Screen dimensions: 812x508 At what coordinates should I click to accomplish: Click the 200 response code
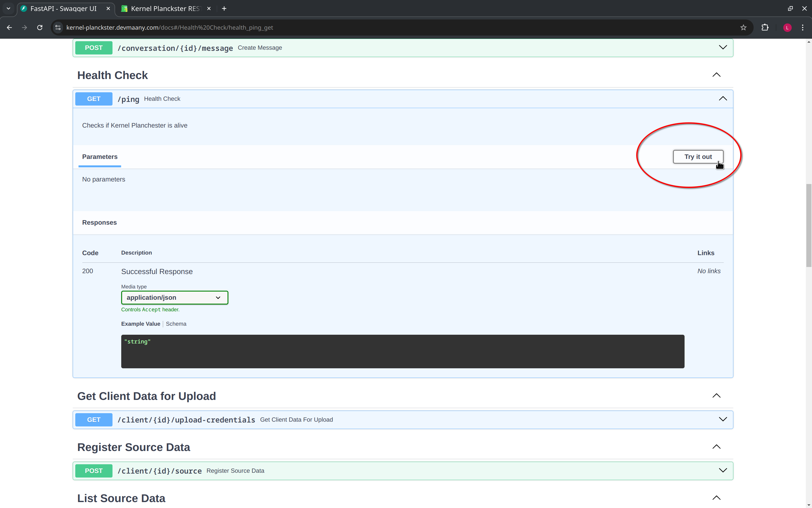88,271
